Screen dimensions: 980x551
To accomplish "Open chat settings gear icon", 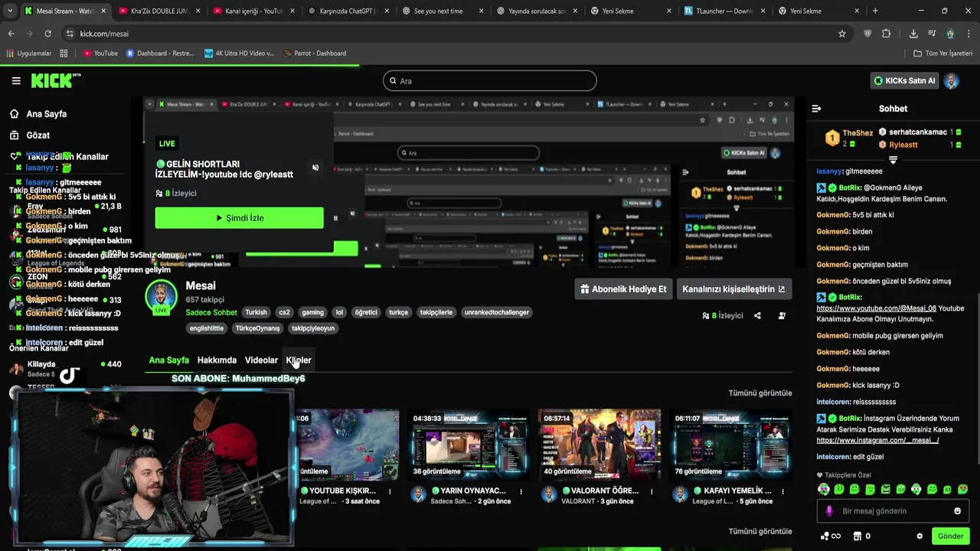I will click(920, 536).
